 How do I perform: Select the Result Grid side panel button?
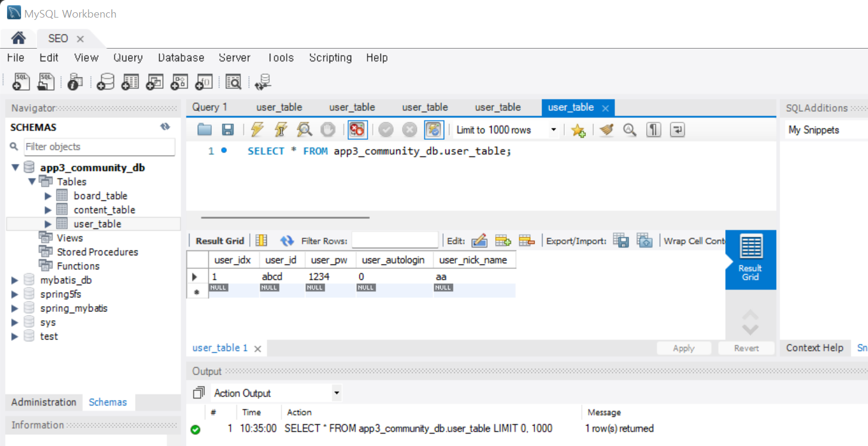point(750,259)
